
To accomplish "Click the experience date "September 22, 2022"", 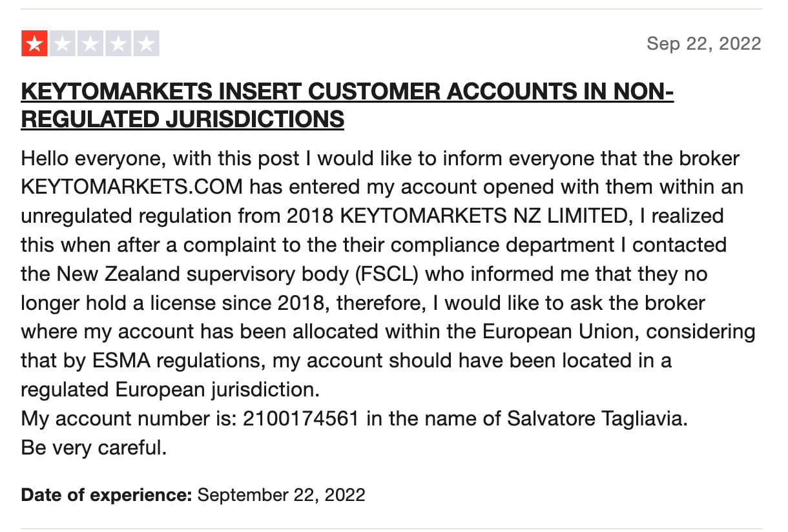I will click(x=281, y=495).
